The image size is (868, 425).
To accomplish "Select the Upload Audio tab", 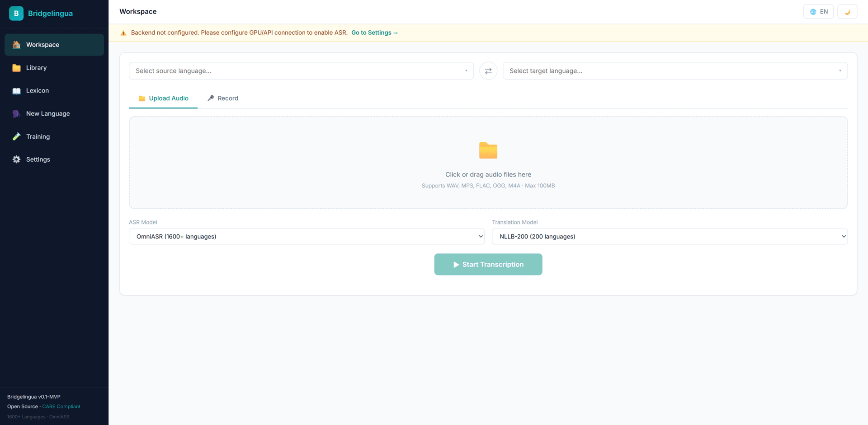I will 163,98.
